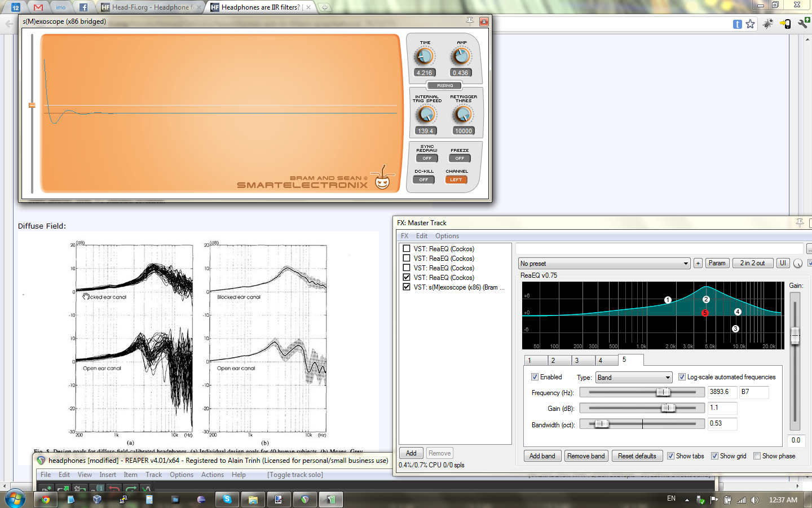812x508 pixels.
Task: Enable the second ReaEQ plugin checkbox
Action: [406, 258]
